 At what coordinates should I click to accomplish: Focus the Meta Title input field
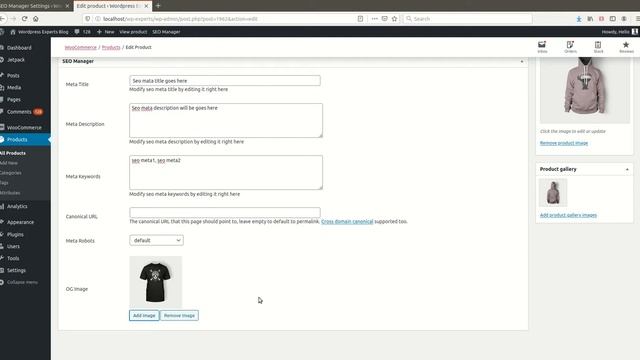tap(225, 81)
